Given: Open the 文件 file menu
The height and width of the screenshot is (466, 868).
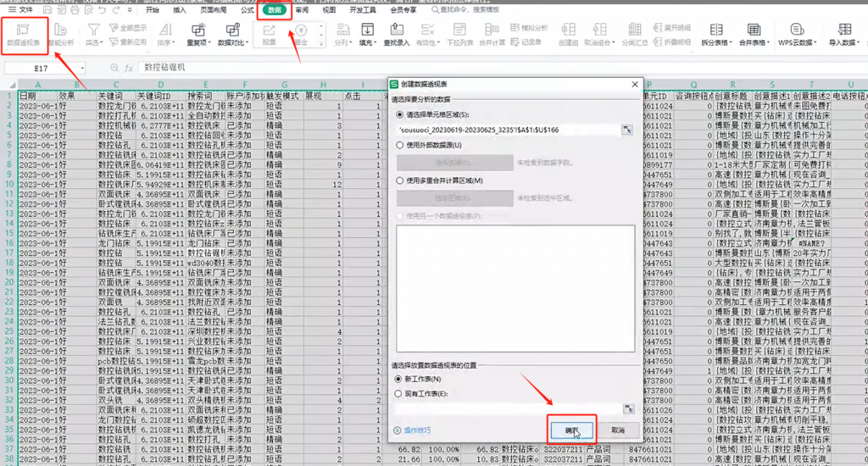Looking at the screenshot, I should point(20,10).
